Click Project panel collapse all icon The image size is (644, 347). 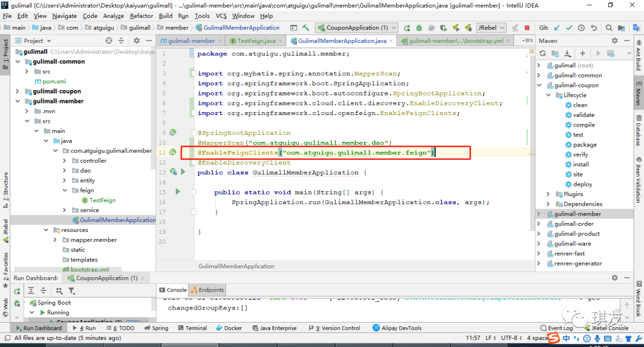pyautogui.click(x=121, y=41)
